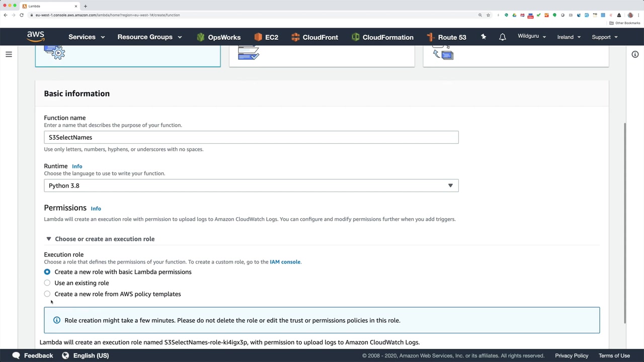
Task: Click the Feedback speech bubble icon
Action: [x=16, y=355]
